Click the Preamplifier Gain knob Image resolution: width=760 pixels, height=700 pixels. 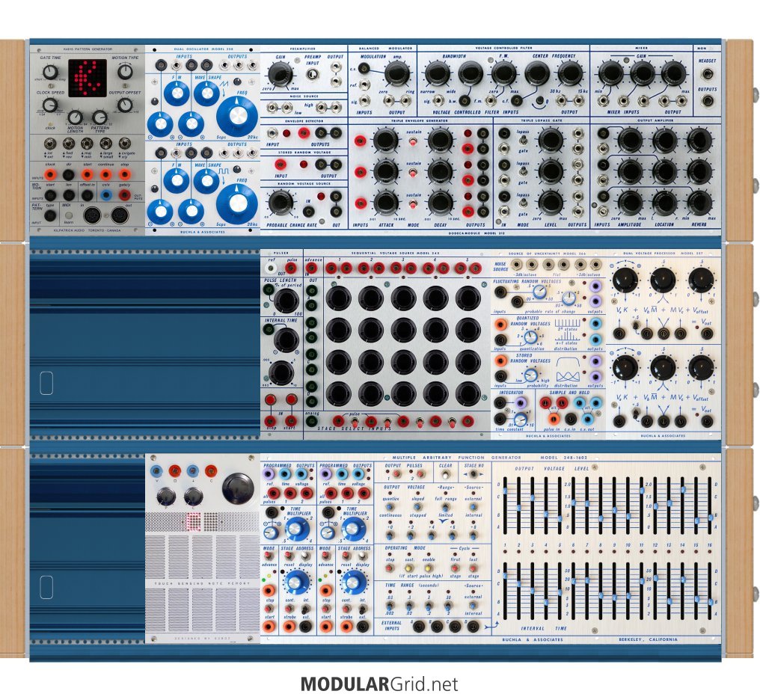point(278,74)
